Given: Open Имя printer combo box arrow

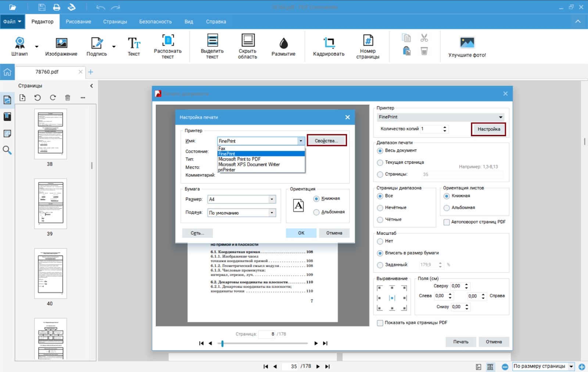Looking at the screenshot, I should coord(301,141).
